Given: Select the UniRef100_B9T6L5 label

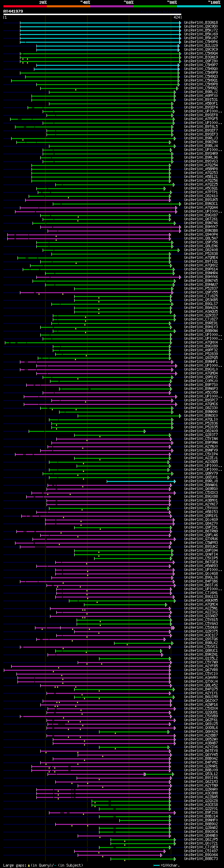Looking at the screenshot, I should pos(201,127).
